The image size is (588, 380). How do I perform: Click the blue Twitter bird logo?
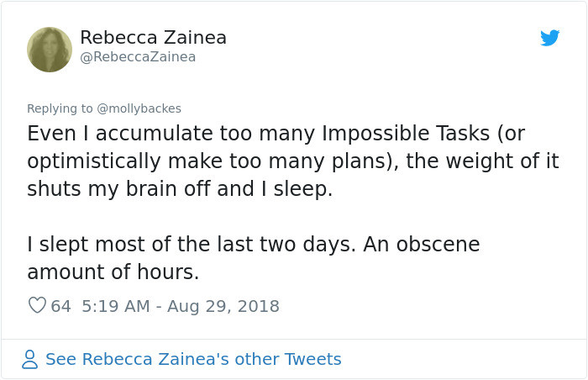pyautogui.click(x=549, y=38)
